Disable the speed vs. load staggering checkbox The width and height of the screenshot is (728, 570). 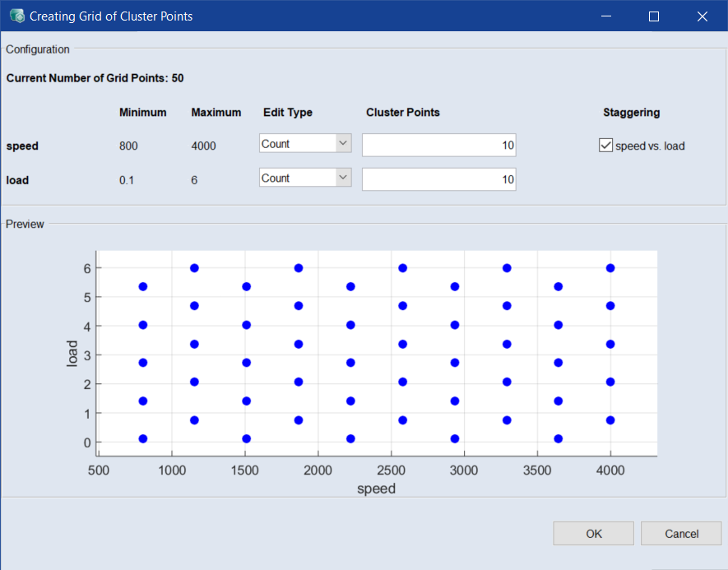[x=606, y=146]
